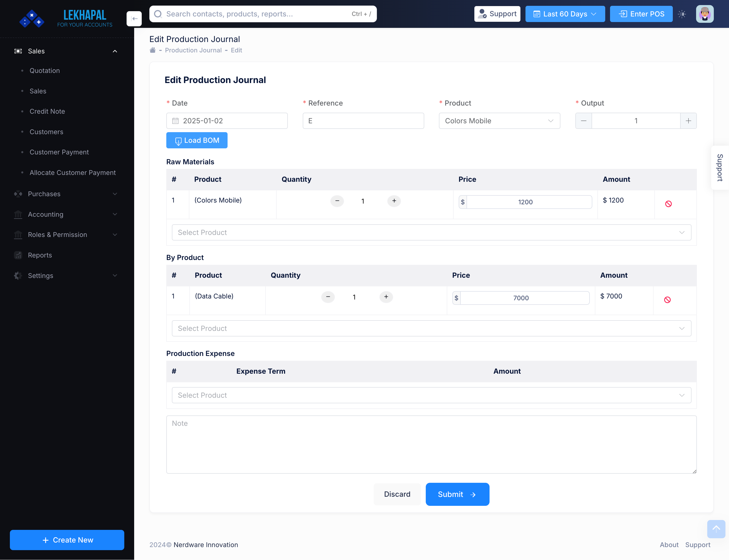
Task: Delete the Colors Mobile raw material row
Action: click(x=669, y=204)
